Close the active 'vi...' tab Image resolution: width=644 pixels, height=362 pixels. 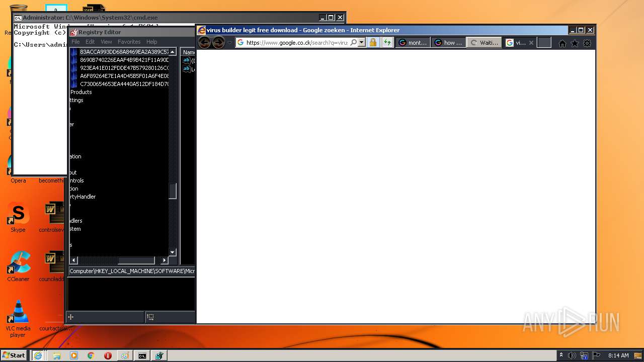tap(531, 43)
